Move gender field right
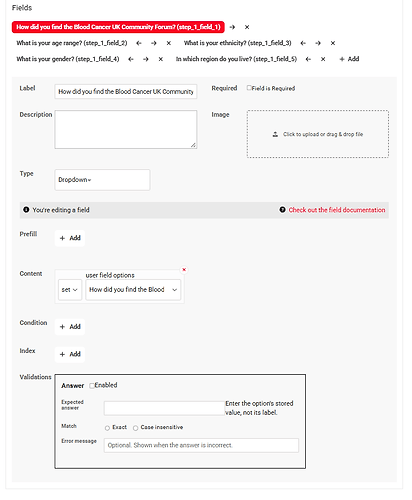Image resolution: width=412 pixels, height=500 pixels. click(146, 59)
